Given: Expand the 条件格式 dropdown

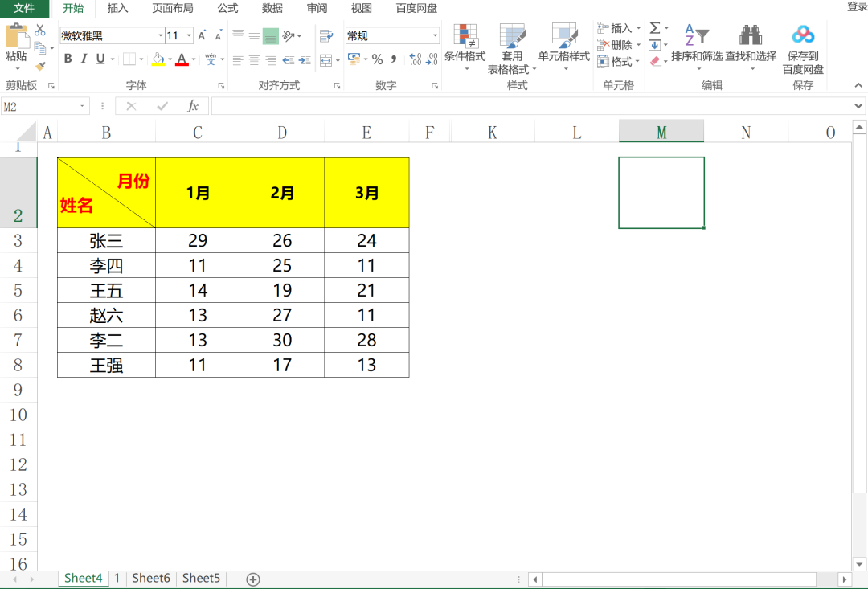Looking at the screenshot, I should pyautogui.click(x=466, y=69).
